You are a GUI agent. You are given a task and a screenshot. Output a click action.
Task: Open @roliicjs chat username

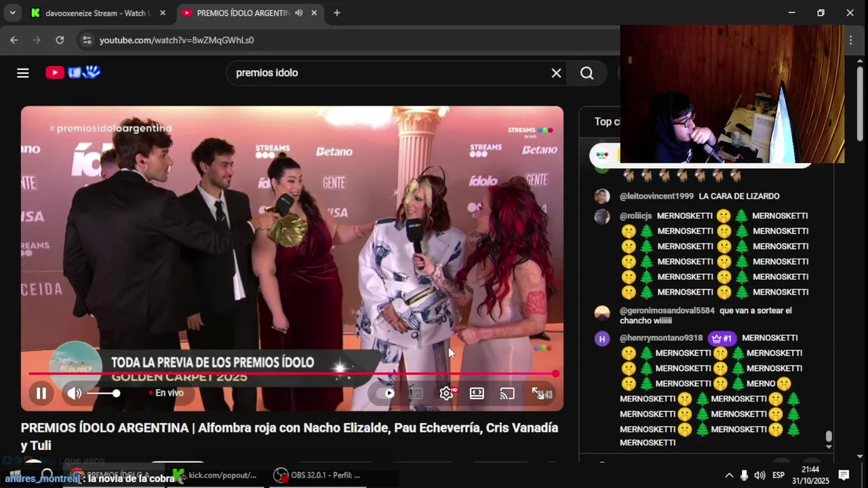635,216
